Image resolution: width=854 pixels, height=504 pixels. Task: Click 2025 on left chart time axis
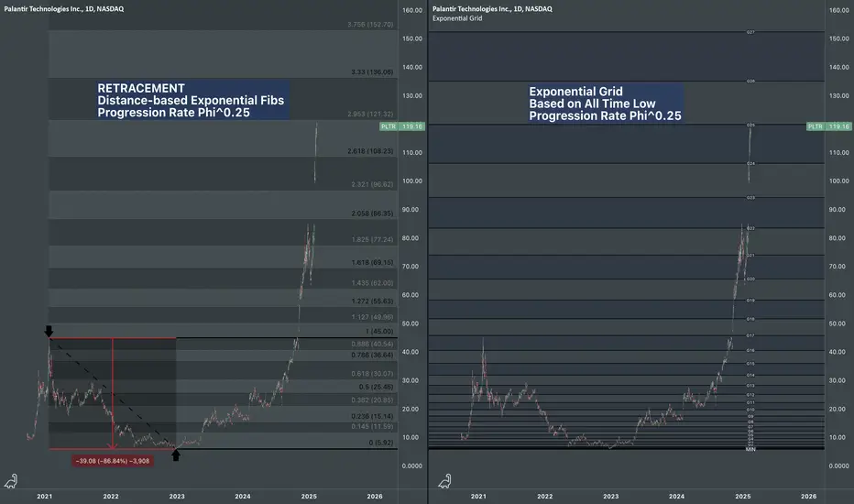[x=309, y=497]
